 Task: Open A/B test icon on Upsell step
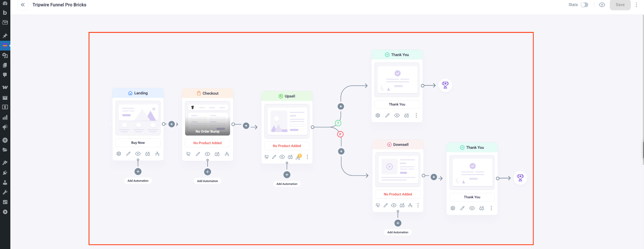tap(290, 157)
